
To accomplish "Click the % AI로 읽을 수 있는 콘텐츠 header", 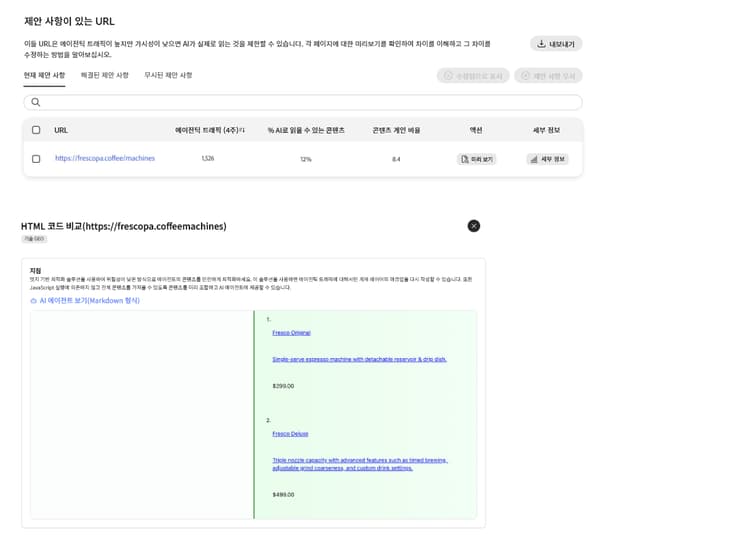I will pyautogui.click(x=306, y=130).
